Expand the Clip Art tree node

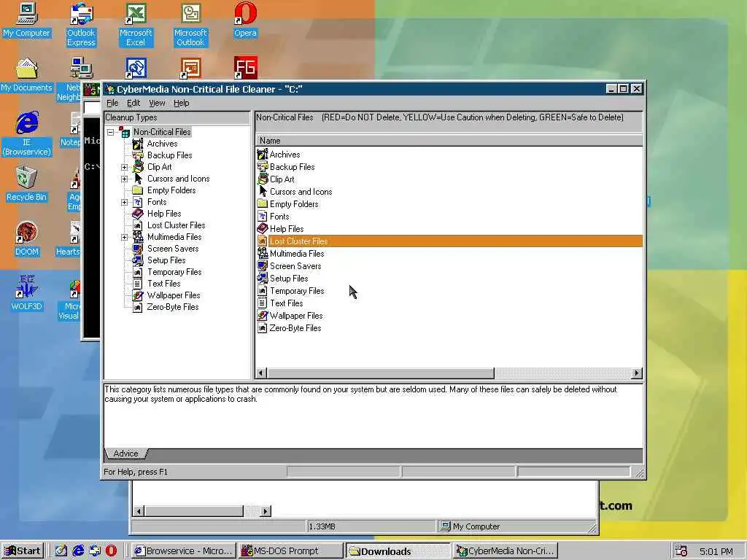click(x=124, y=167)
